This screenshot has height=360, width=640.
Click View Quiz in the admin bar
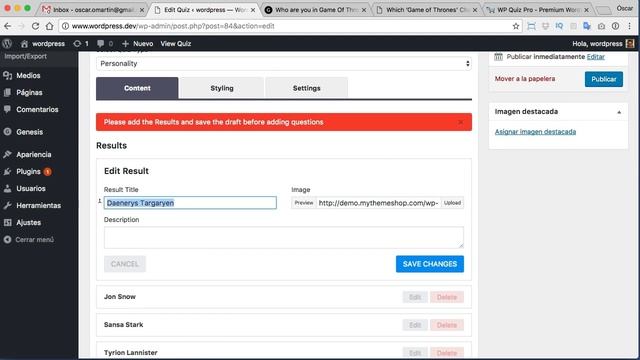point(176,44)
